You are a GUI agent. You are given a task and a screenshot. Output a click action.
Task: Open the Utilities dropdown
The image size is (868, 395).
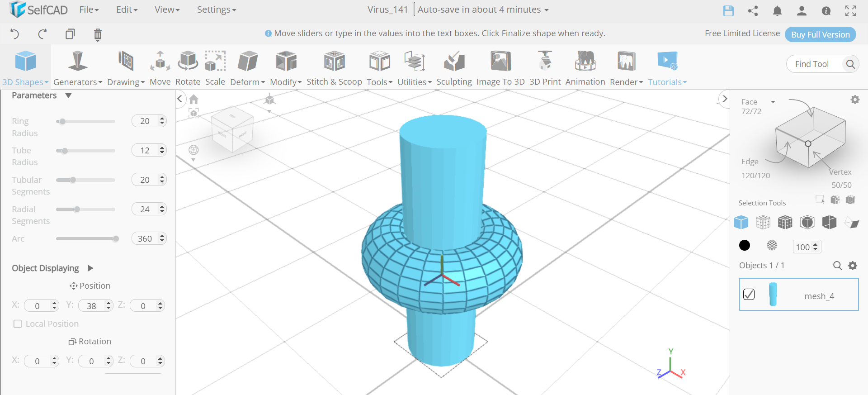click(415, 68)
